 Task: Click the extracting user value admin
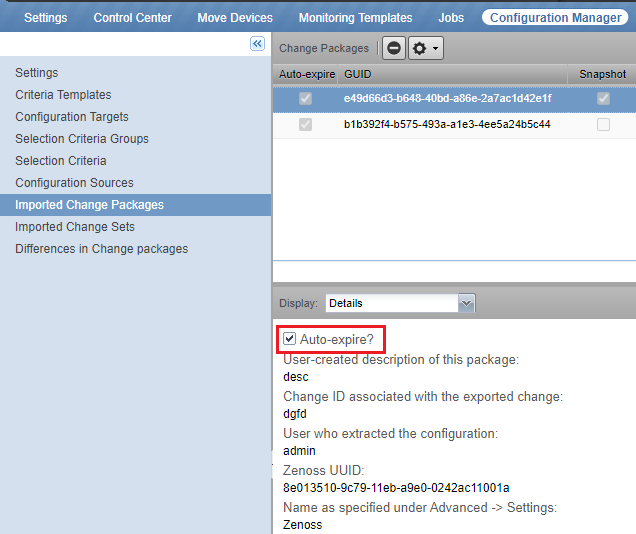tap(299, 450)
